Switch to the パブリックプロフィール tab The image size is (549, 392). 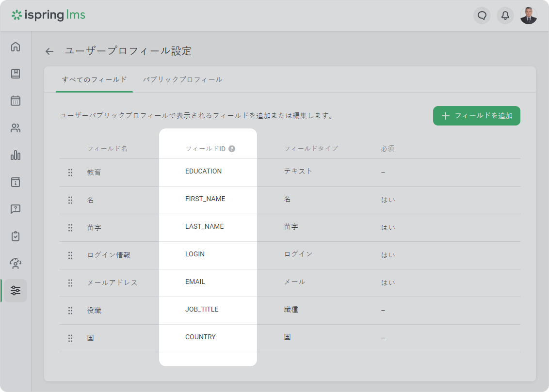(182, 79)
